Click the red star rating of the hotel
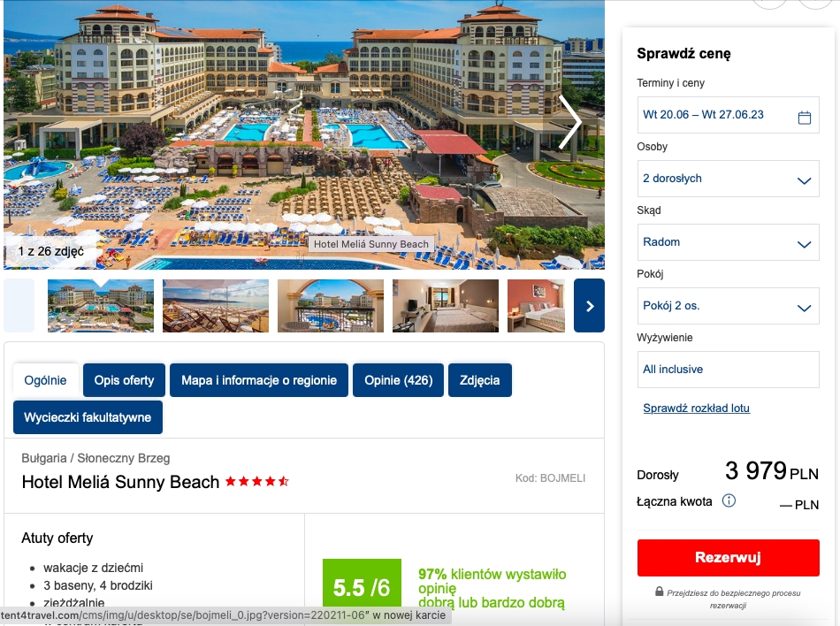 tap(257, 481)
